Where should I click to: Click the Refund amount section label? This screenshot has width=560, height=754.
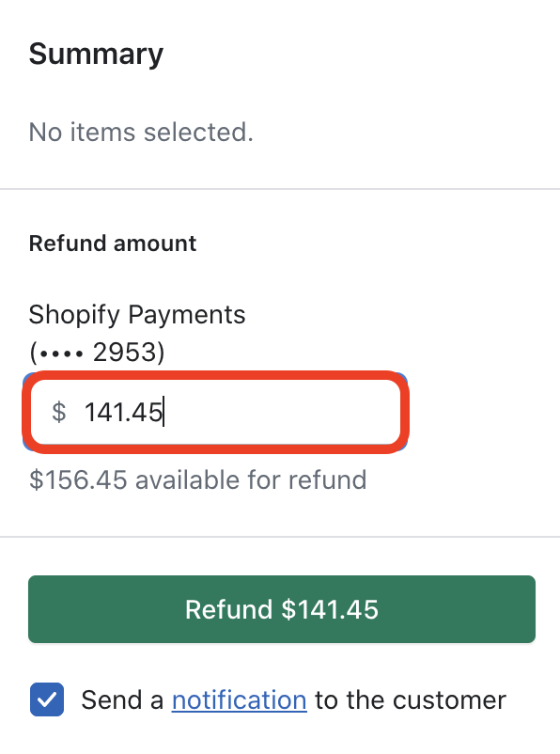click(x=113, y=243)
